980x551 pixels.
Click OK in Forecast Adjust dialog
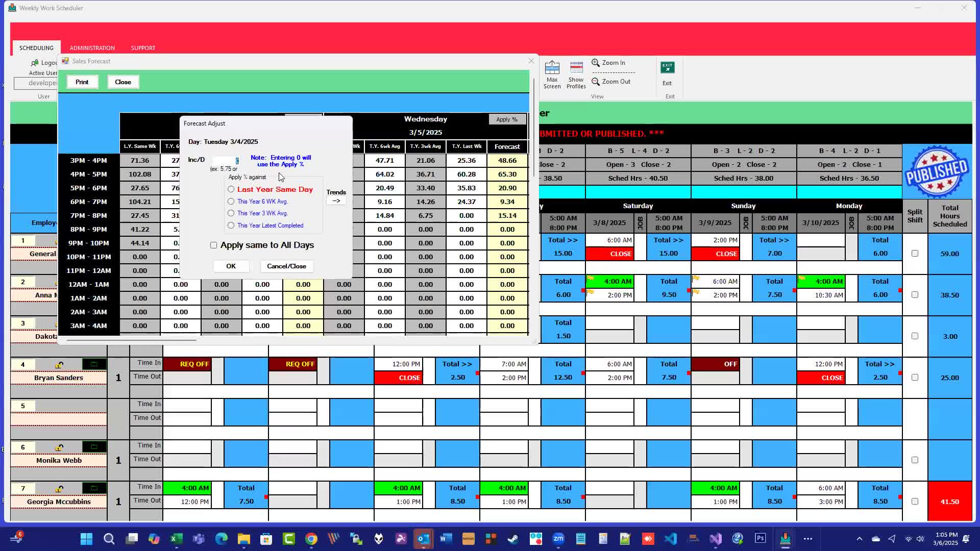(x=231, y=266)
